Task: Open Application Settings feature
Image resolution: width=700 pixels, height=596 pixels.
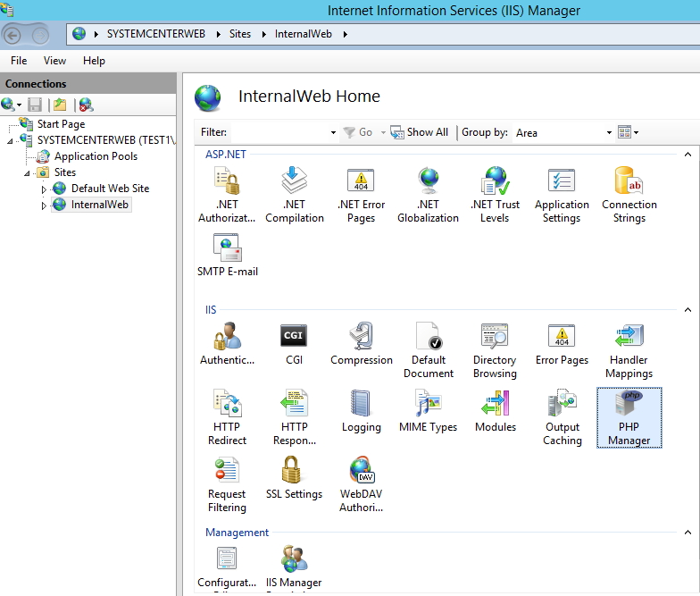Action: click(562, 195)
